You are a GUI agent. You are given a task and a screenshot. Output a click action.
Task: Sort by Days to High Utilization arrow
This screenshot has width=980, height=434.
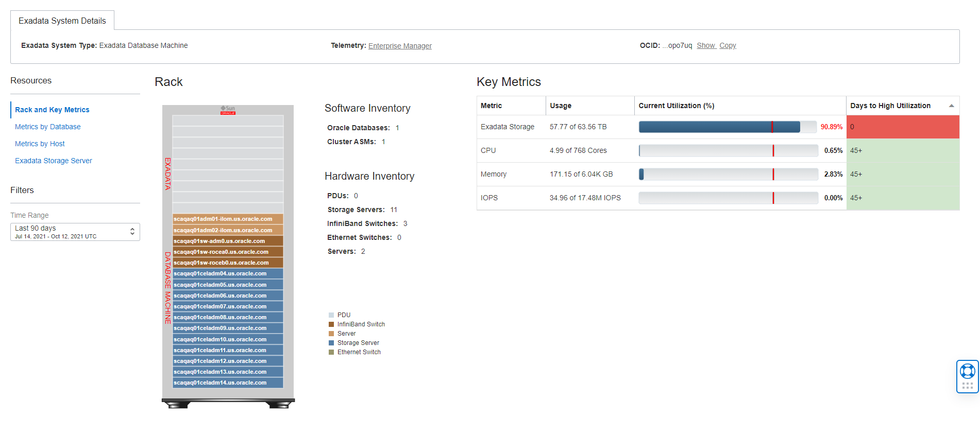(951, 106)
